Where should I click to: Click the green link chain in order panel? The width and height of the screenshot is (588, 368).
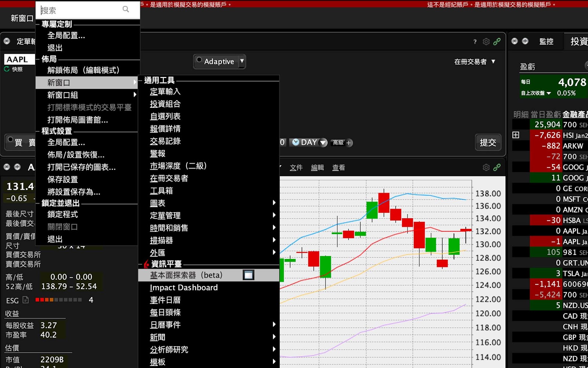coord(497,42)
